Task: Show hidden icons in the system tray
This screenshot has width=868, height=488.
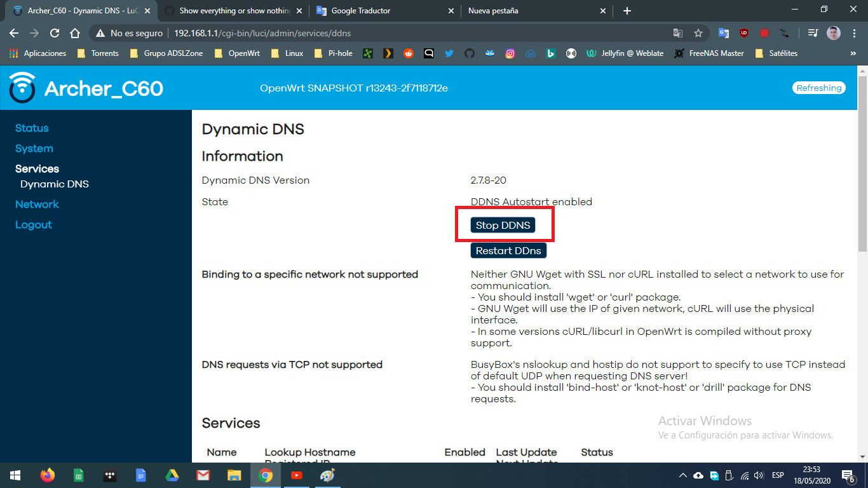Action: [x=683, y=475]
